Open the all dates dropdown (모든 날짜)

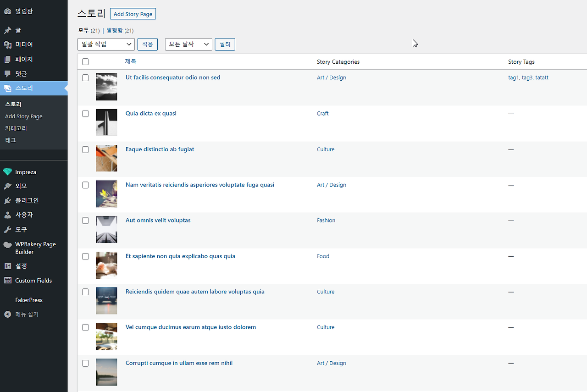tap(188, 44)
